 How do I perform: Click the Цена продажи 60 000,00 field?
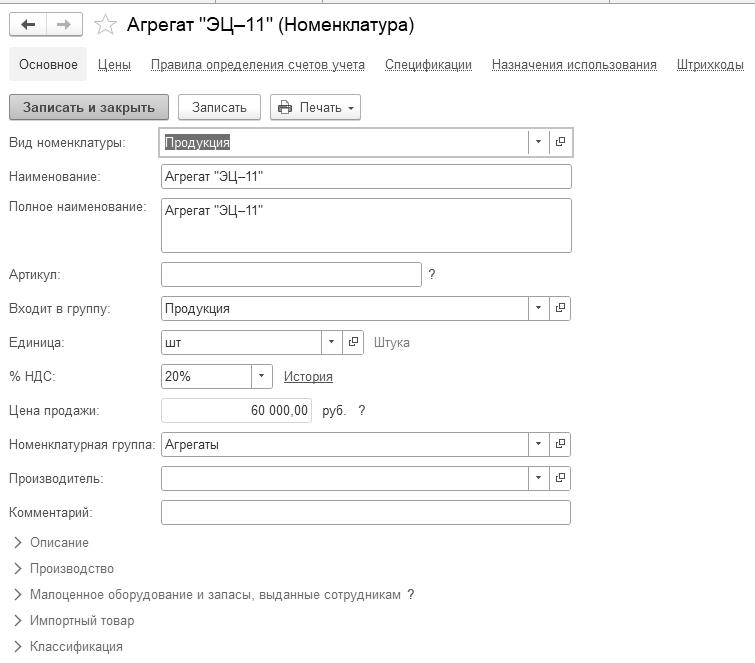click(236, 411)
